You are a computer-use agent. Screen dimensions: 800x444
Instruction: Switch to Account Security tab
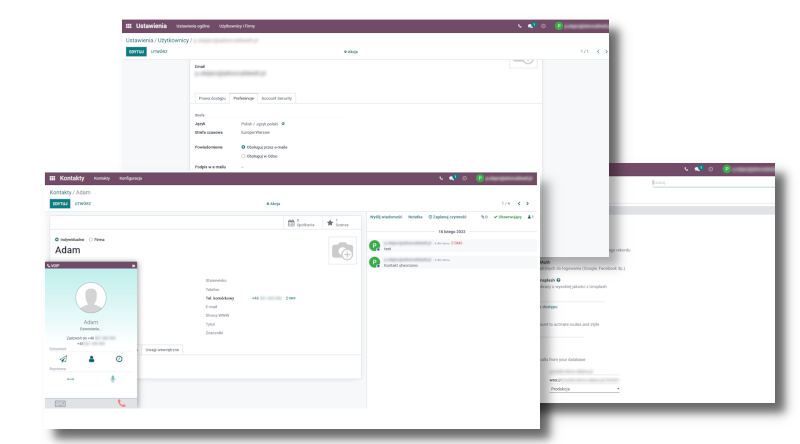[x=277, y=98]
